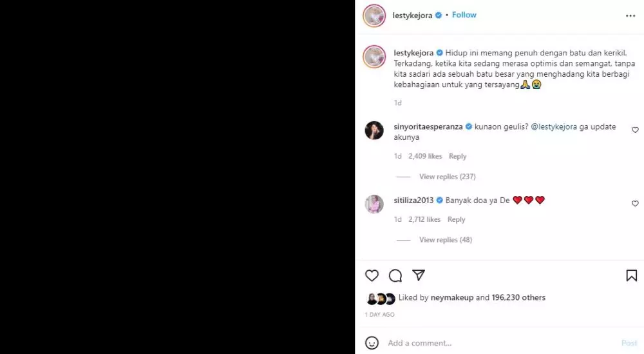
Task: Open lestykejora's profile picture in the header
Action: point(374,15)
